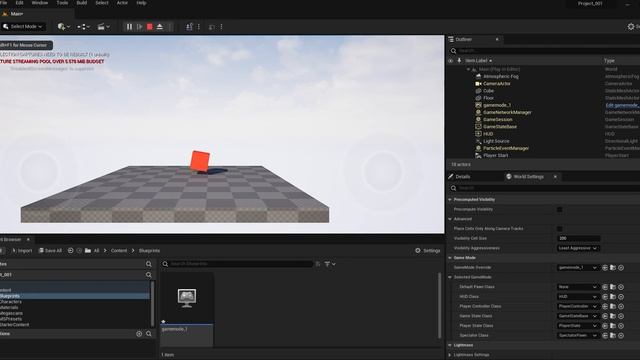Image resolution: width=640 pixels, height=360 pixels.
Task: Browse to HUD Class asset folder icon
Action: point(613,297)
